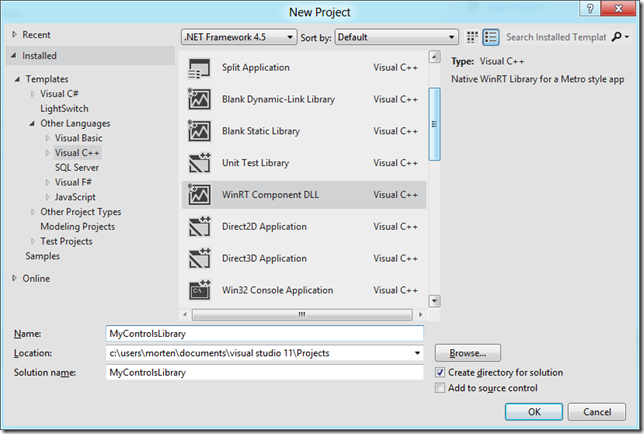644x434 pixels.
Task: Switch to medium icons list view
Action: click(x=490, y=37)
